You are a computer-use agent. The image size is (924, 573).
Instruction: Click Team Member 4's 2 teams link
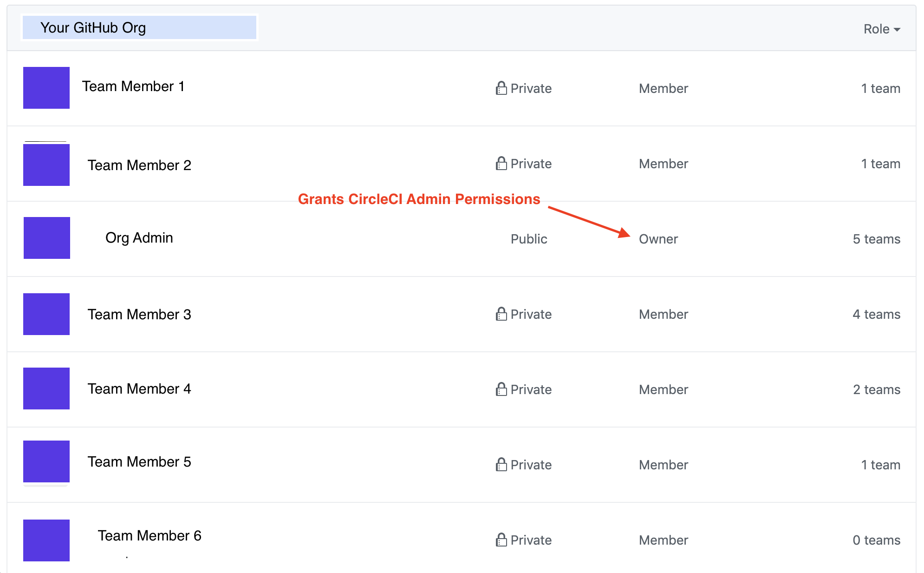tap(876, 389)
